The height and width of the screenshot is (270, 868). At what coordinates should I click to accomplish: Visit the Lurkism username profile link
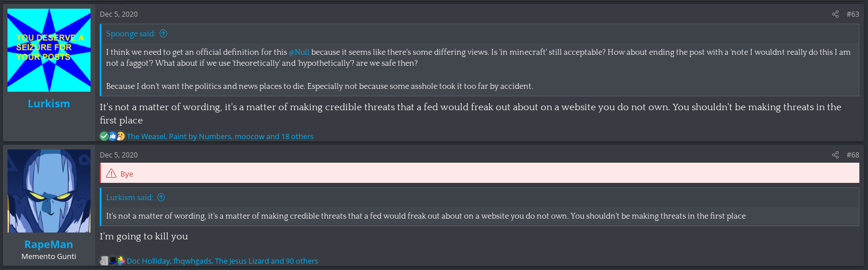pos(49,103)
